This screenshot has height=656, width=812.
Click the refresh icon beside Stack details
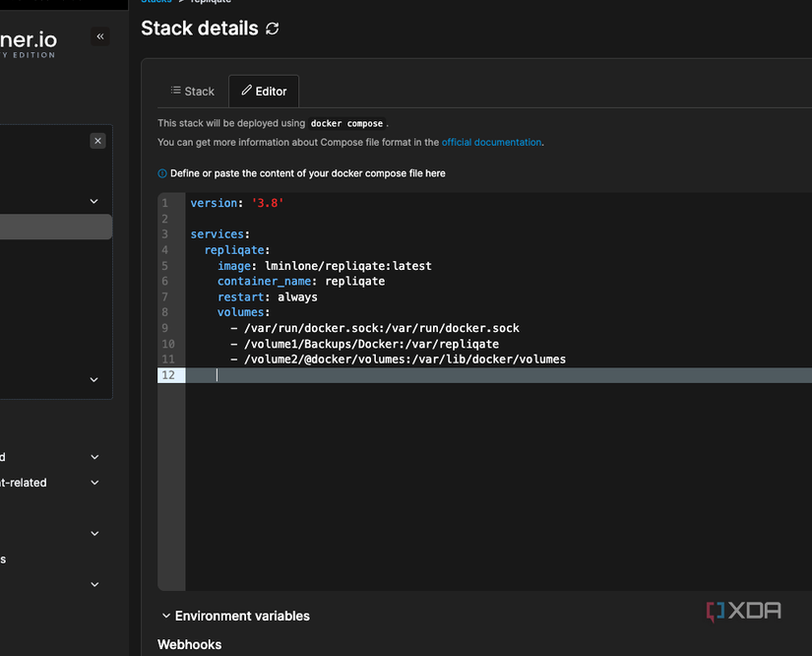(x=273, y=29)
